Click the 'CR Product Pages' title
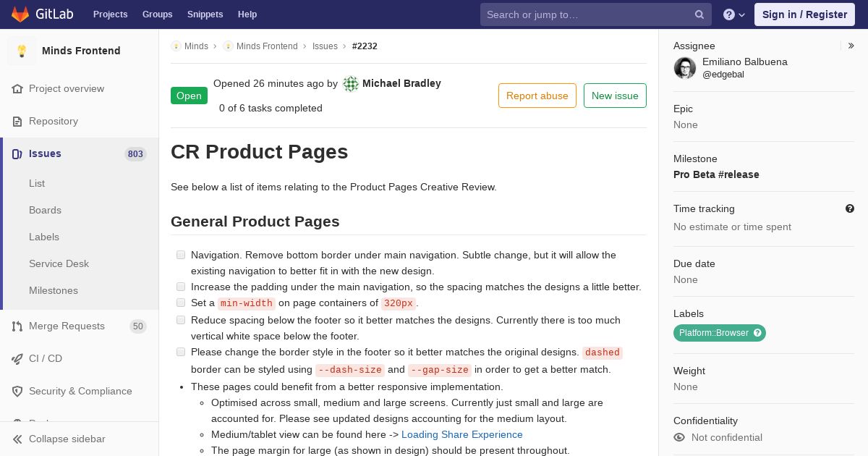Image resolution: width=868 pixels, height=456 pixels. pos(260,152)
